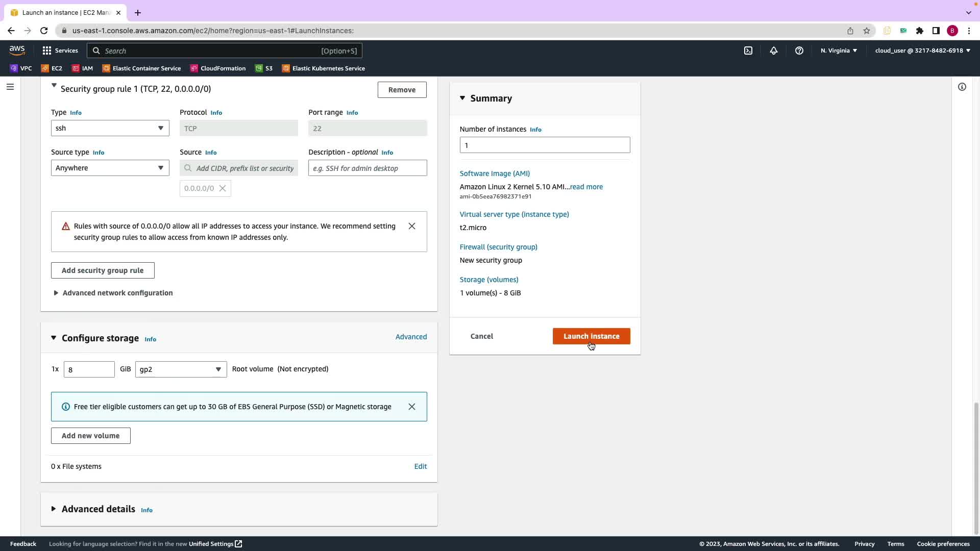Click Add security group rule
980x551 pixels.
pyautogui.click(x=103, y=270)
